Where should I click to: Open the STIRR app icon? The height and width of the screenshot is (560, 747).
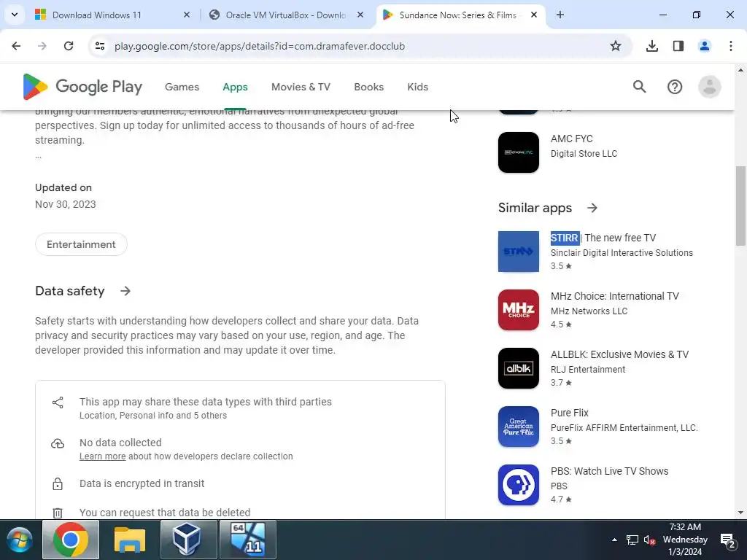coord(519,252)
